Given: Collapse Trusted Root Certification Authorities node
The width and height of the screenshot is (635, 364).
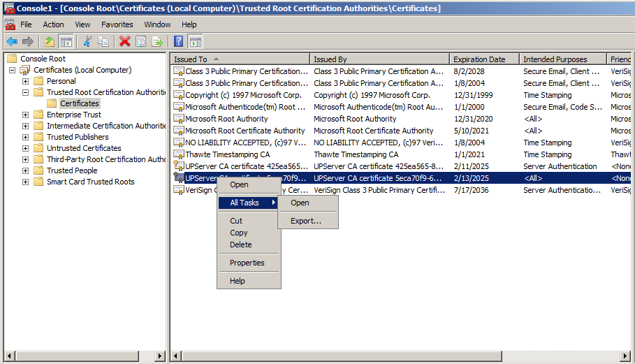Looking at the screenshot, I should click(26, 92).
